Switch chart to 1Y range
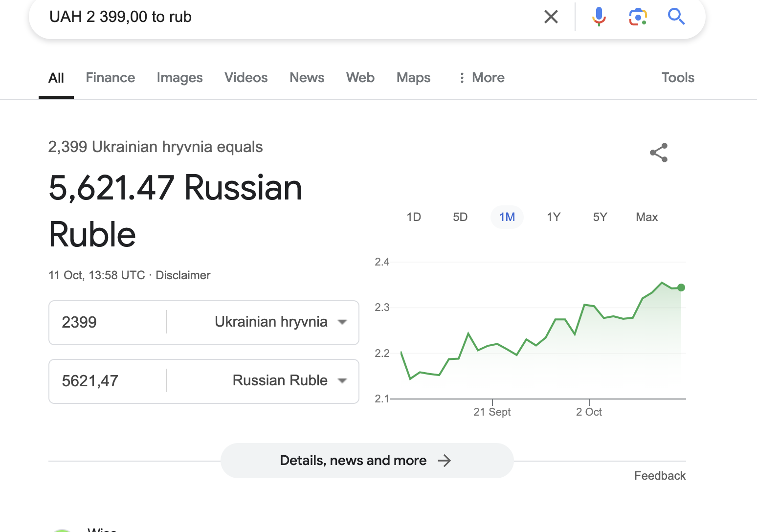This screenshot has height=532, width=757. [x=554, y=217]
